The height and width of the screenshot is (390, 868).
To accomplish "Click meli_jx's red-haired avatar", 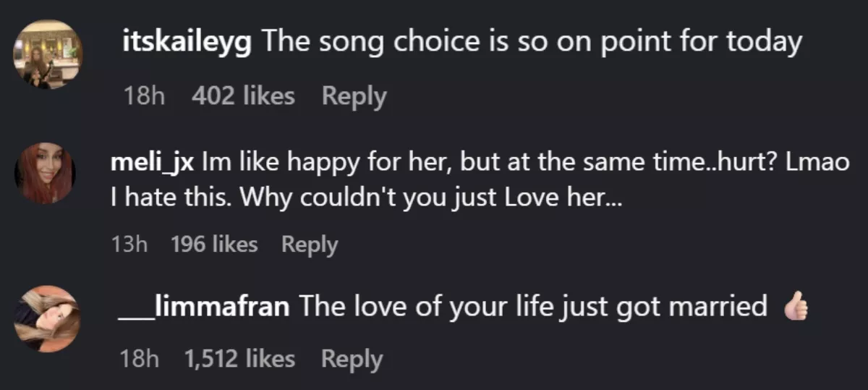I will [x=45, y=173].
